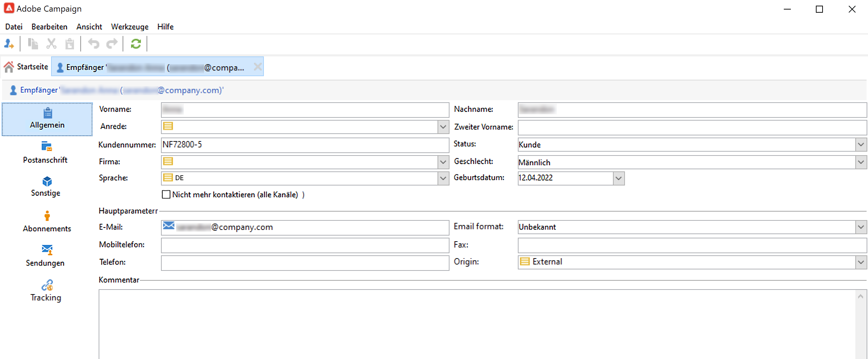Viewport: 868px width, 359px height.
Task: Expand the Sprache dropdown
Action: pos(443,178)
